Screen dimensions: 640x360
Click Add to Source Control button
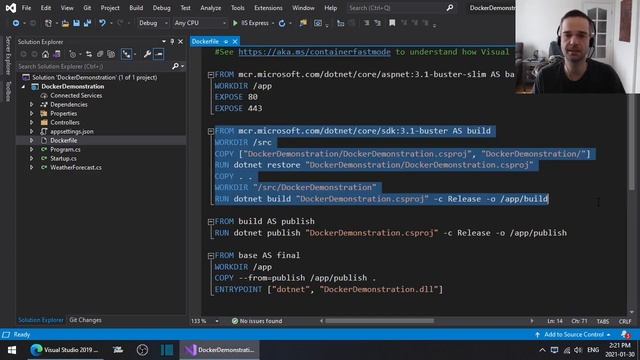tap(573, 335)
